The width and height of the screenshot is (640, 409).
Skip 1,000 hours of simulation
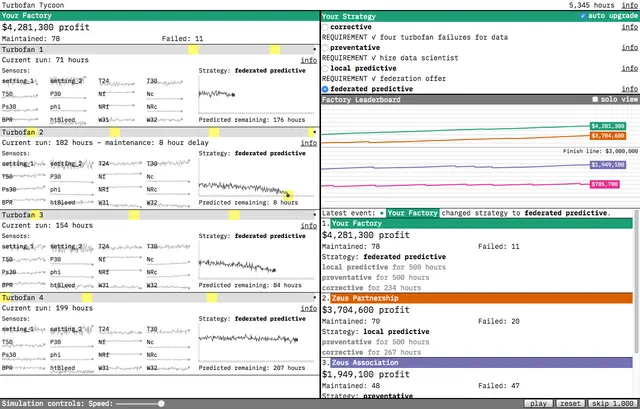(x=612, y=403)
